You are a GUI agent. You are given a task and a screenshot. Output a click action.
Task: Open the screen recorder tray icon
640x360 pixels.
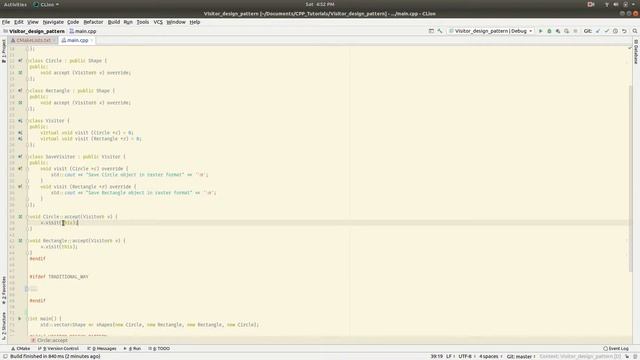point(591,4)
